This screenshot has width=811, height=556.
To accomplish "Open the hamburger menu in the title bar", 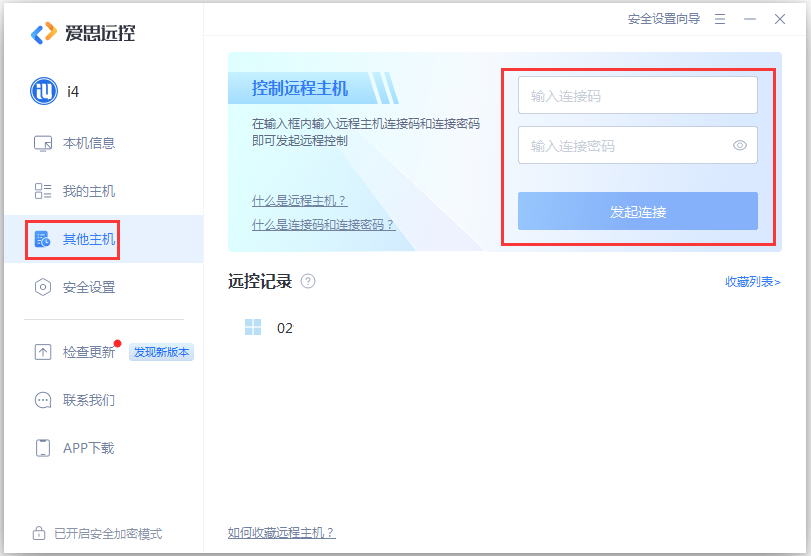I will 720,19.
